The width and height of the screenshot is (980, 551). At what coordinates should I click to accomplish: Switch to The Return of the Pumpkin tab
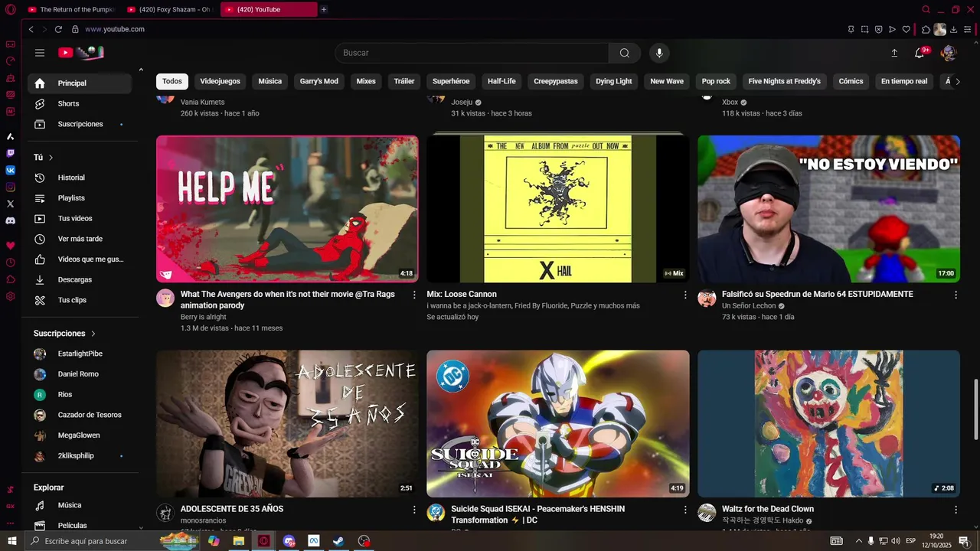coord(70,9)
